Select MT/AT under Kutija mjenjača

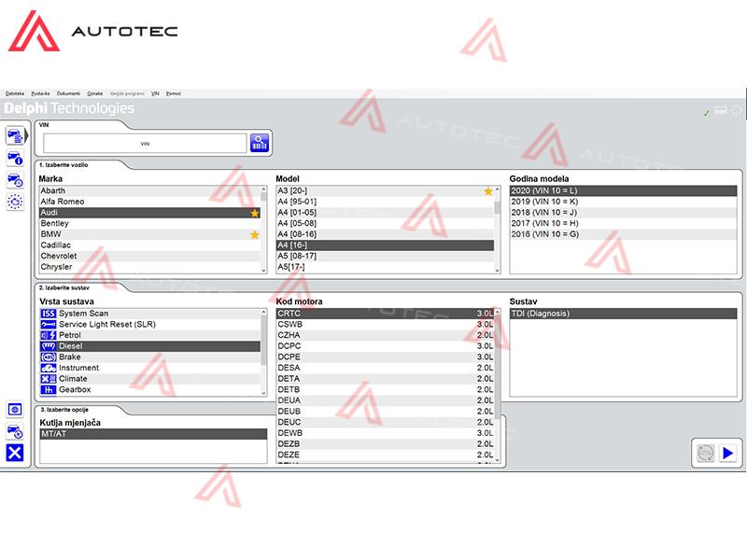(x=153, y=434)
